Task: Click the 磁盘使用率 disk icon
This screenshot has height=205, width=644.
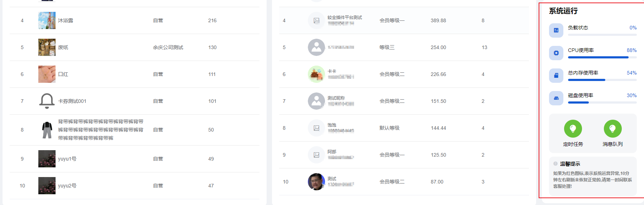Action: [556, 98]
